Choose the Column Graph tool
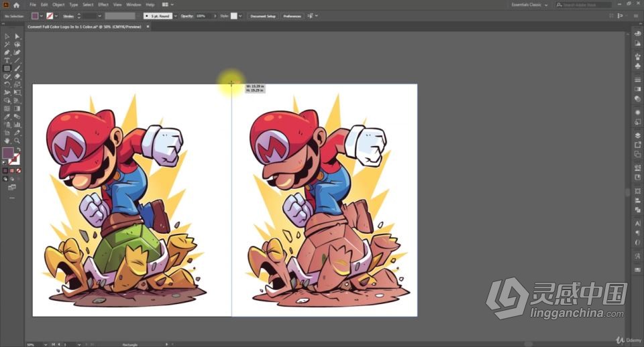644x347 pixels. (17, 125)
